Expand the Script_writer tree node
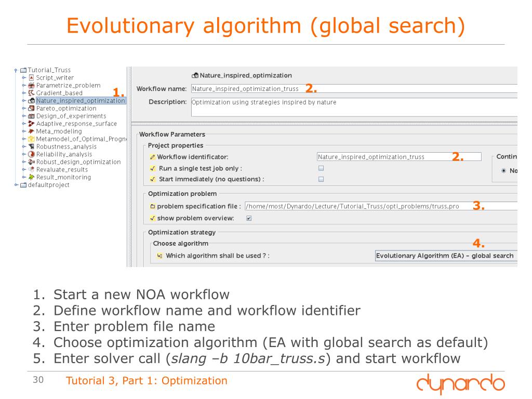 (24, 78)
